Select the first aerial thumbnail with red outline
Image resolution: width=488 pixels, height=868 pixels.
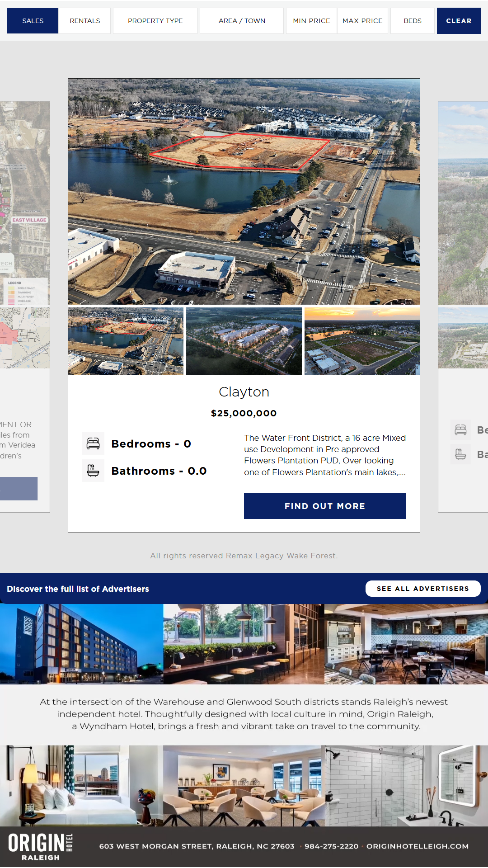click(126, 341)
